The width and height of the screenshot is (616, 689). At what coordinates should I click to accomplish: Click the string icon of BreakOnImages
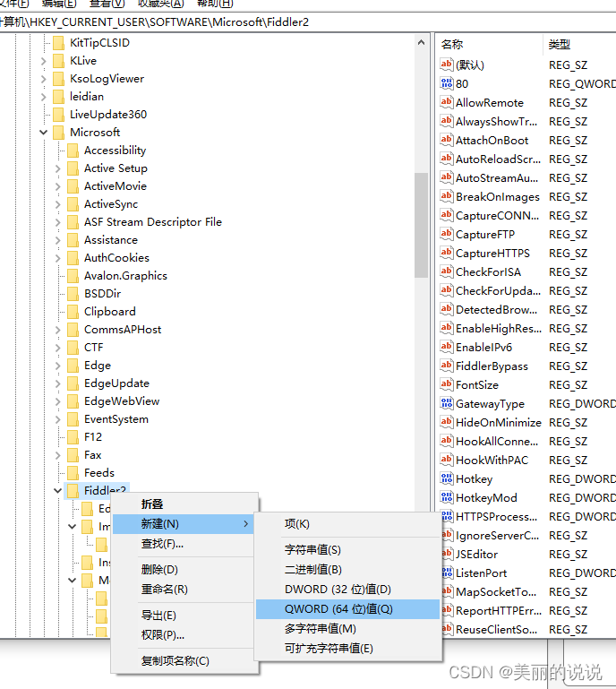pos(447,196)
